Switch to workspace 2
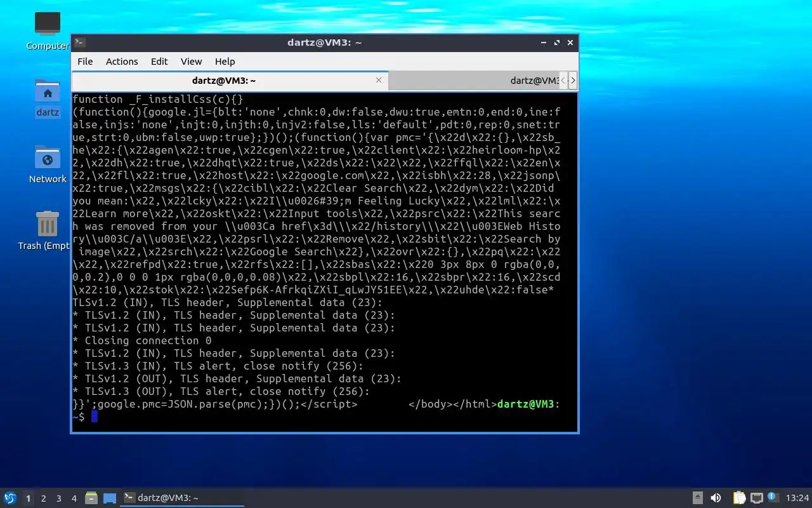Screen dimensions: 812x508 pos(43,498)
